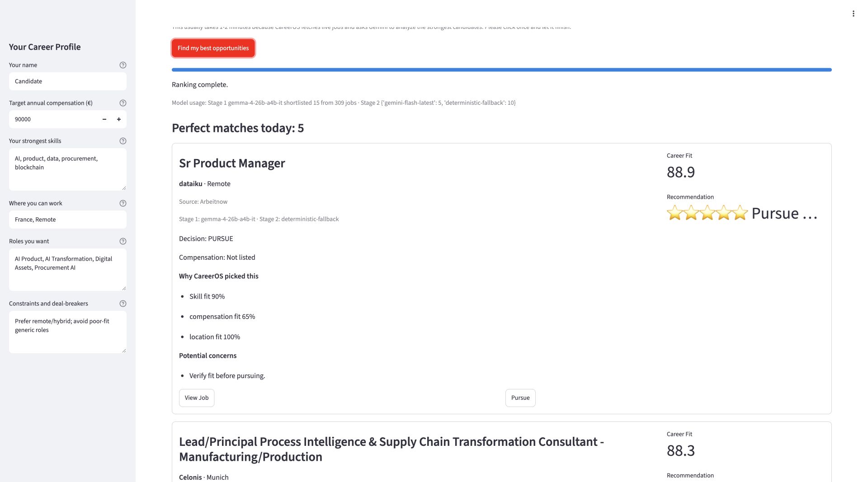Open help for Constraints and deal-breakers

[123, 304]
